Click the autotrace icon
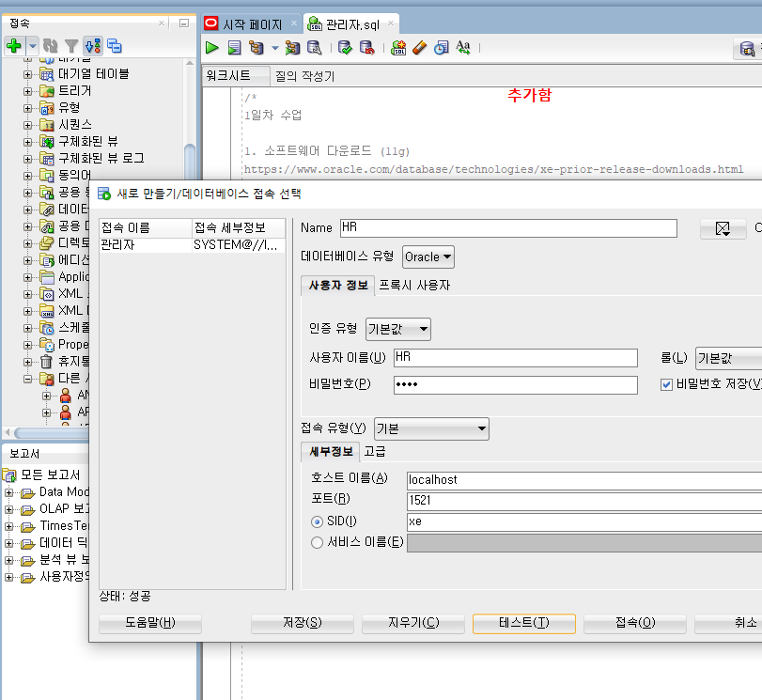Image resolution: width=762 pixels, height=700 pixels. (x=292, y=48)
